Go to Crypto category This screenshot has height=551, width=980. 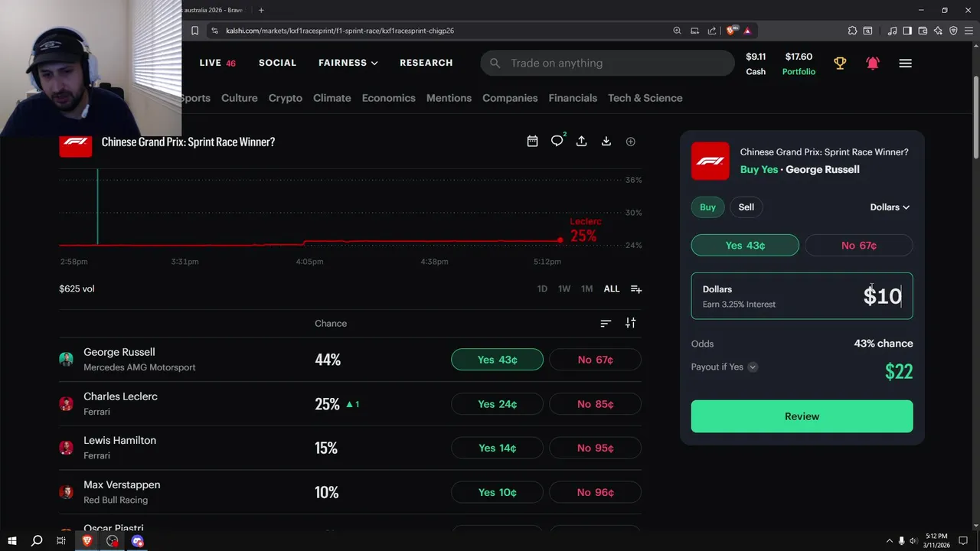[286, 98]
